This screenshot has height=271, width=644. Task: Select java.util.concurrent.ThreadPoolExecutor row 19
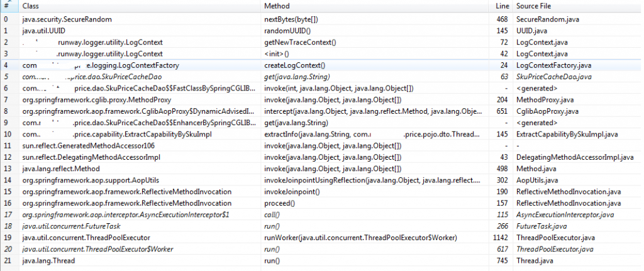click(x=321, y=238)
